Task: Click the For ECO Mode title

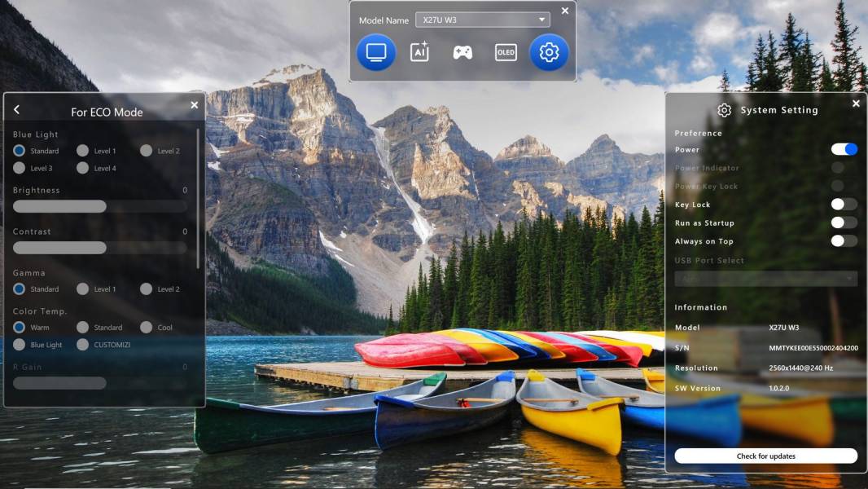Action: 107,112
